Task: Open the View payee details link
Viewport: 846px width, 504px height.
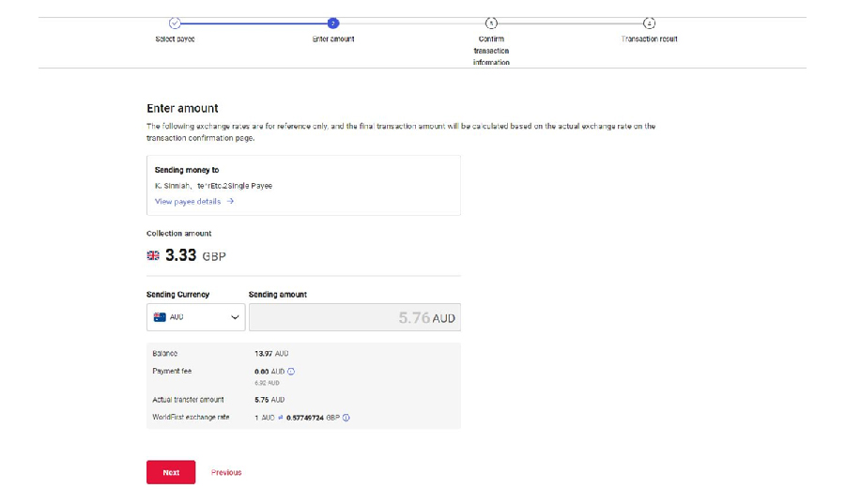Action: point(188,201)
